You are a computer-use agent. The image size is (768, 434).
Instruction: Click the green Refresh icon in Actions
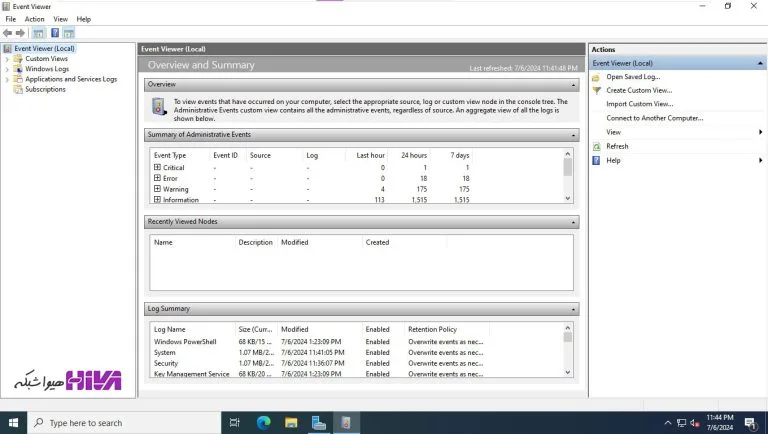596,146
